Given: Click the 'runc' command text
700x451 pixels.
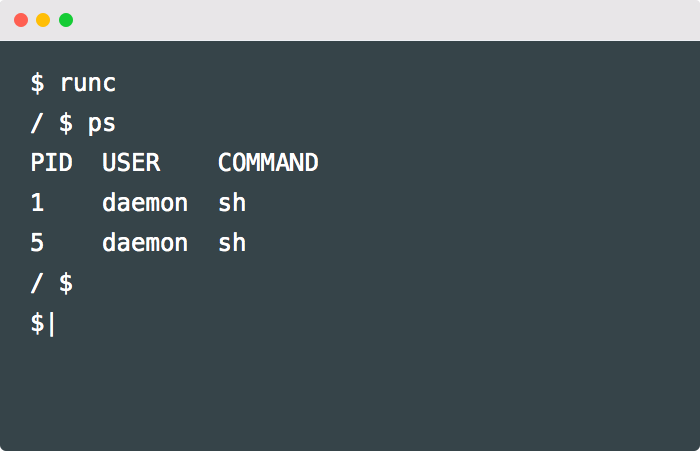Looking at the screenshot, I should 88,83.
